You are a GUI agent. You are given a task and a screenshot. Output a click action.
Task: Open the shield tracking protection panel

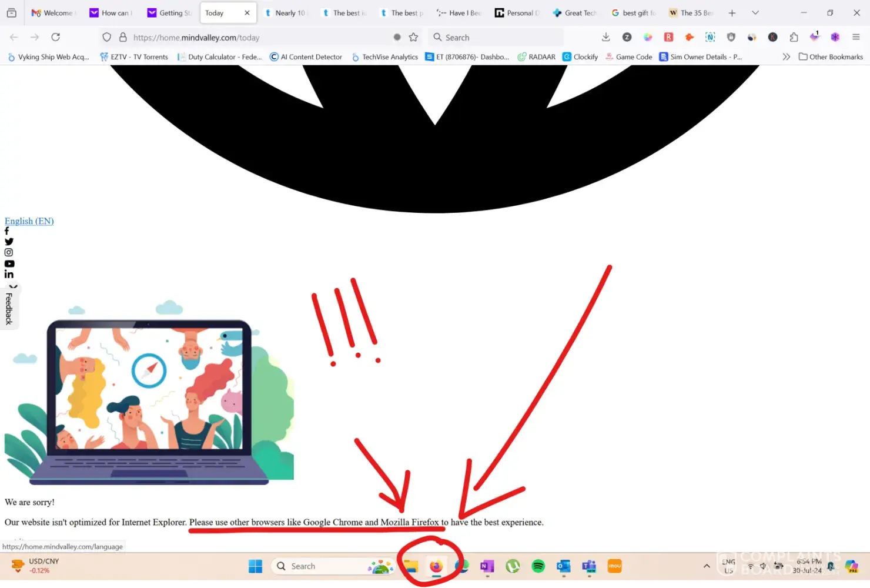point(106,37)
